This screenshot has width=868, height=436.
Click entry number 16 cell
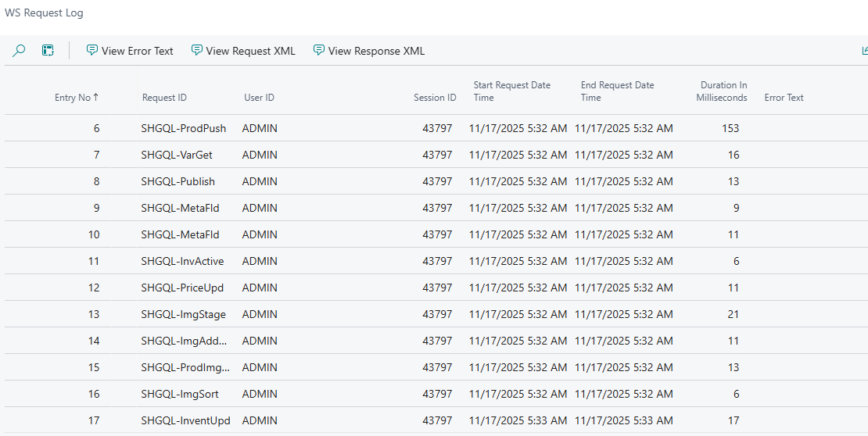tap(94, 394)
